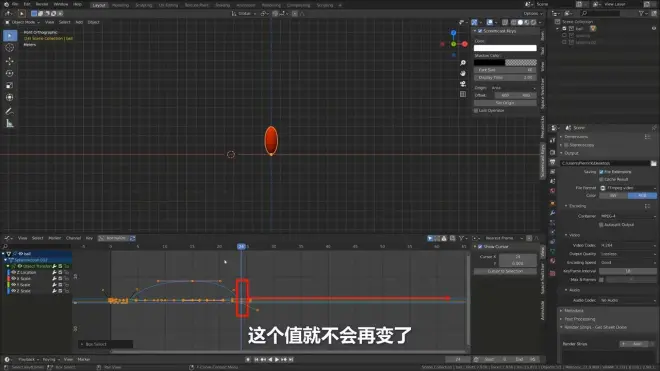Click the graph editor channel search icon
The image size is (660, 371).
coord(5,246)
